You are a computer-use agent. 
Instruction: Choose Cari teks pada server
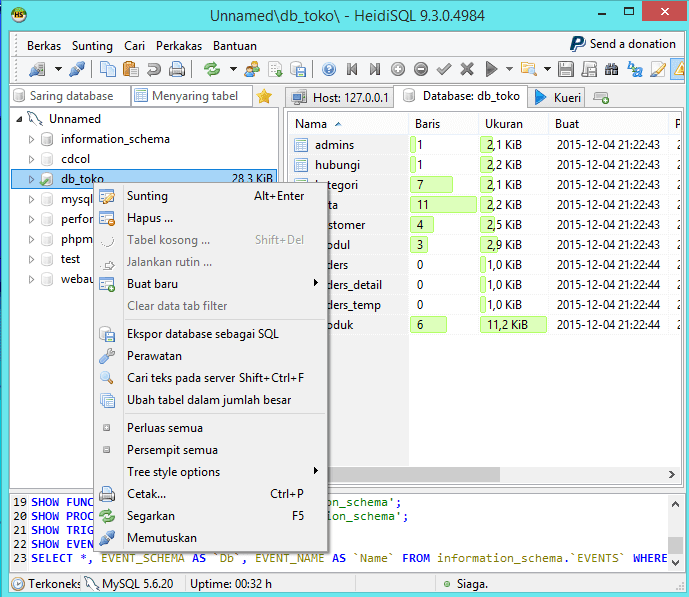[x=211, y=378]
